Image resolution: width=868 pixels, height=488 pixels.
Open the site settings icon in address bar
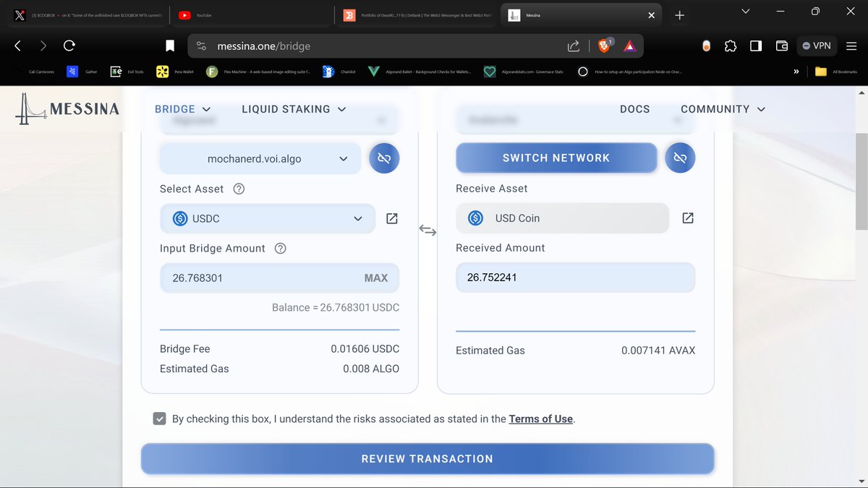click(202, 46)
